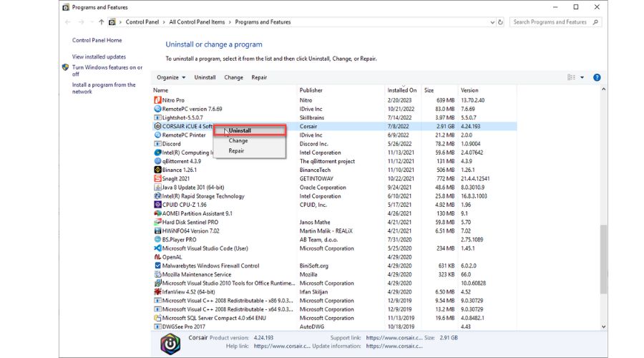This screenshot has width=644, height=358.
Task: Click the address bar refresh icon
Action: 500,22
